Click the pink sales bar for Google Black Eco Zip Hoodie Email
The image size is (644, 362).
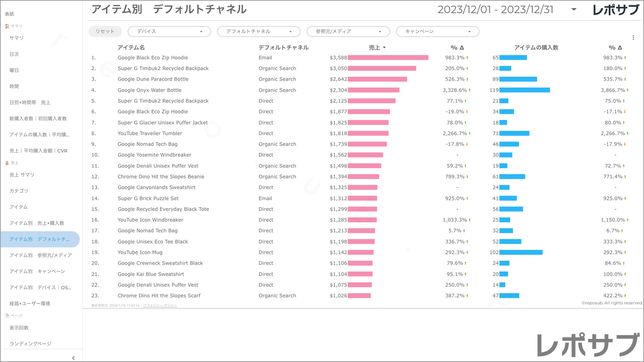pos(388,57)
